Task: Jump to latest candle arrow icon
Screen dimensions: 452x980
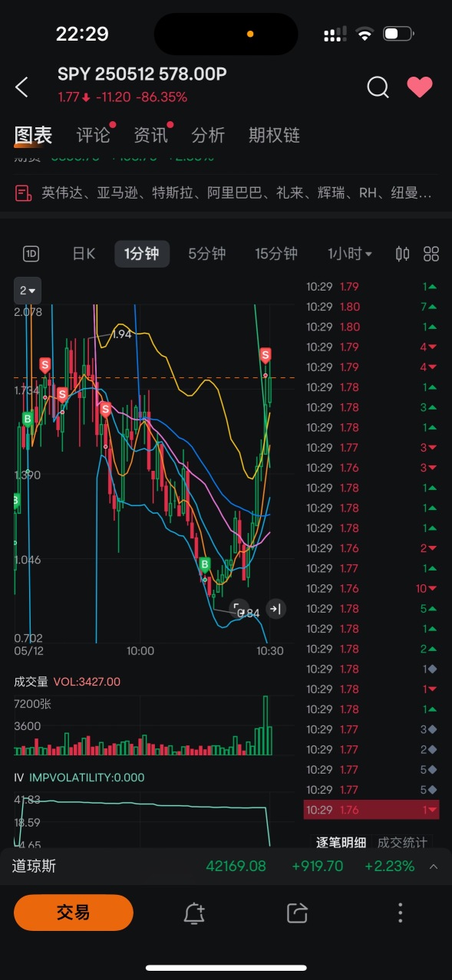Action: pos(277,609)
